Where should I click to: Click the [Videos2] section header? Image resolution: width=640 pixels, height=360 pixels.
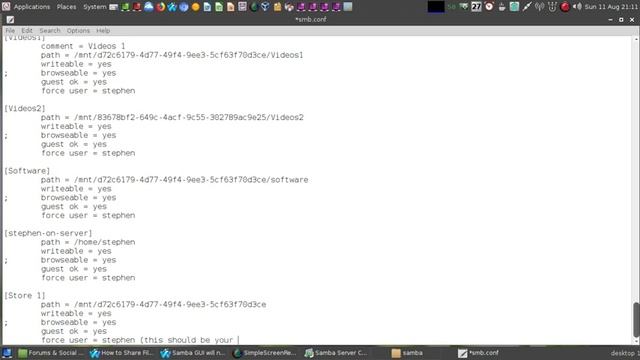tap(25, 109)
